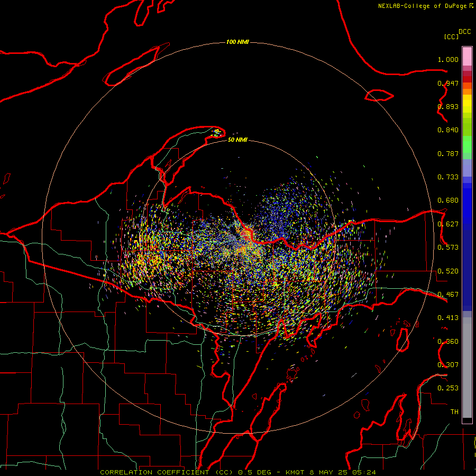Click the 0.680 color scale value

448,200
